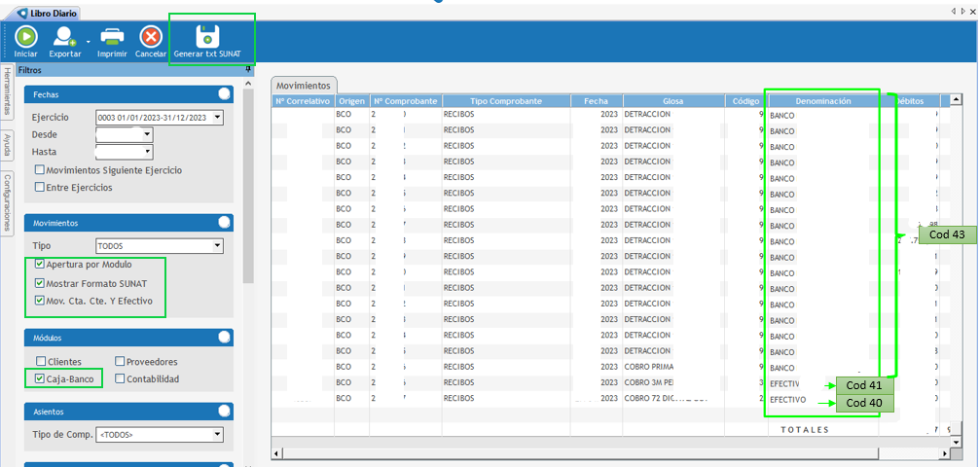This screenshot has width=980, height=467.
Task: Uncheck Apertura por Modulo
Action: coord(40,265)
